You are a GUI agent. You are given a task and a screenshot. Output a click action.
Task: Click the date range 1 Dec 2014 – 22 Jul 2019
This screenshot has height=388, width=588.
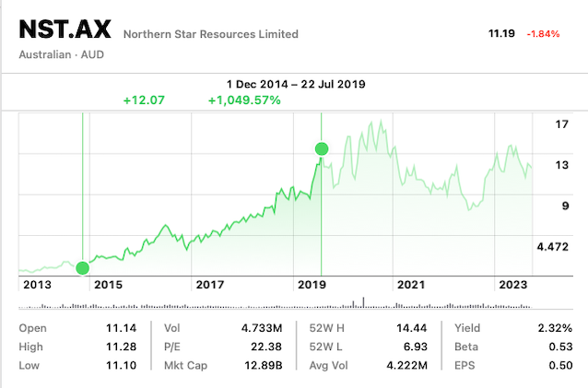[x=296, y=84]
